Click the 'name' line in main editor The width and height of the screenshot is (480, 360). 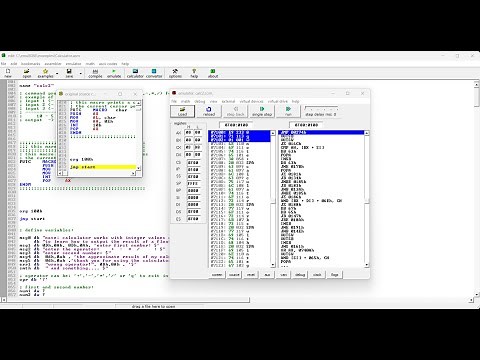tap(36, 86)
